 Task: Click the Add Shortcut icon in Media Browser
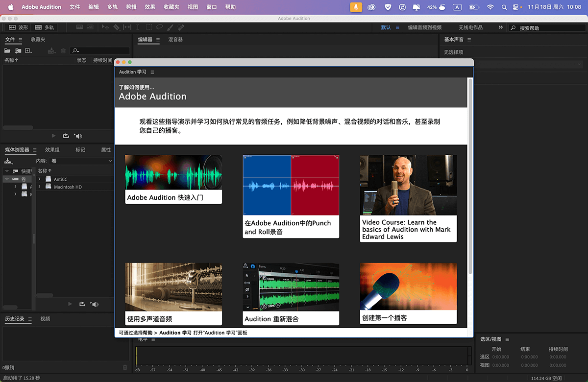tap(8, 161)
